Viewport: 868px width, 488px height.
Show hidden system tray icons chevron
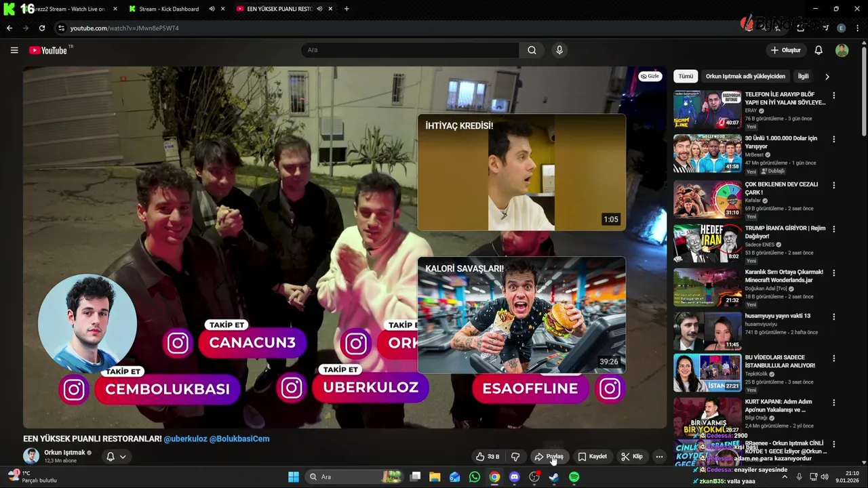(785, 477)
